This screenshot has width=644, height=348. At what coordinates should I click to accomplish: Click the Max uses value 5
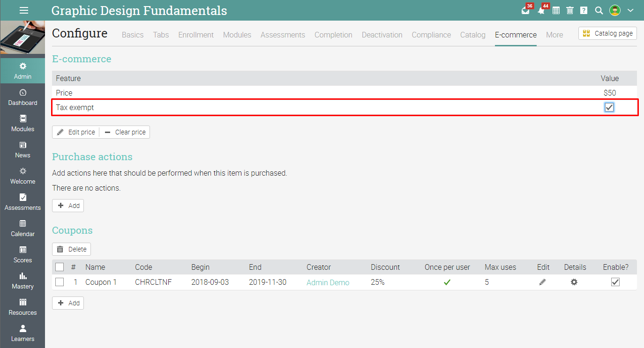point(487,282)
